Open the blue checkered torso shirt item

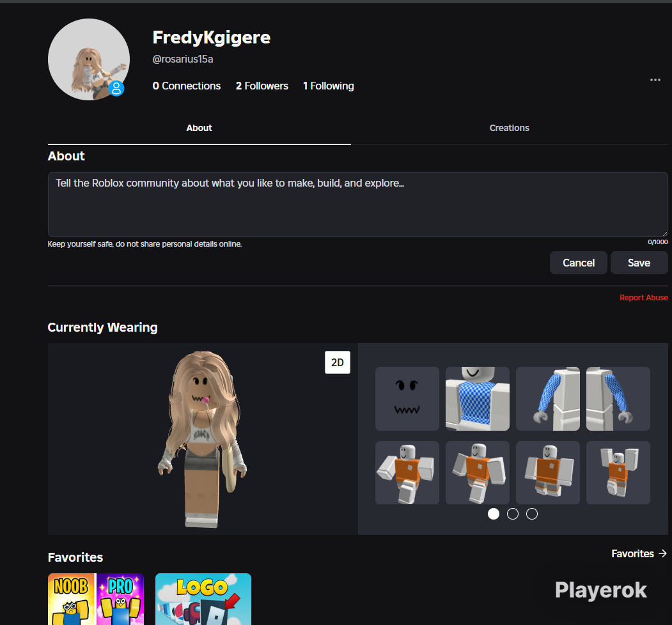(x=478, y=398)
